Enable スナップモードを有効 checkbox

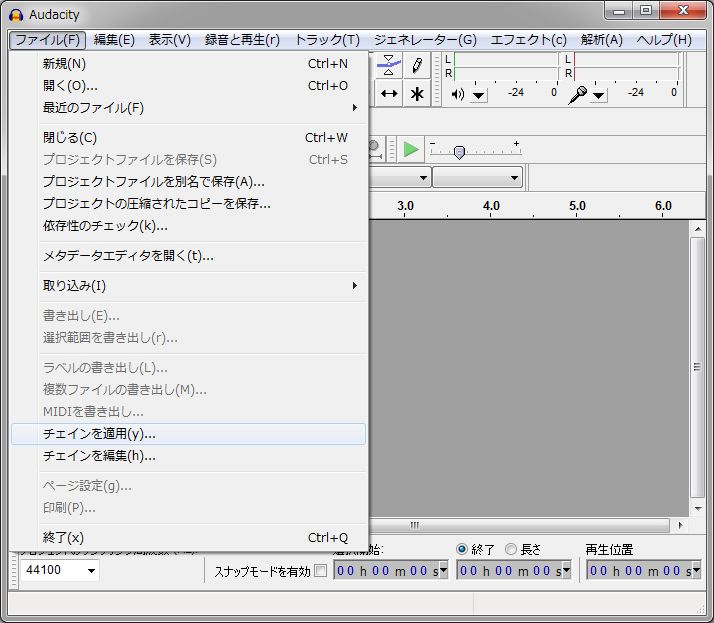(x=321, y=570)
